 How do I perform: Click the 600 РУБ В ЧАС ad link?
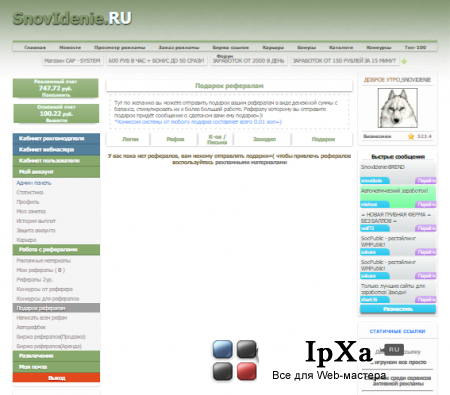click(156, 61)
